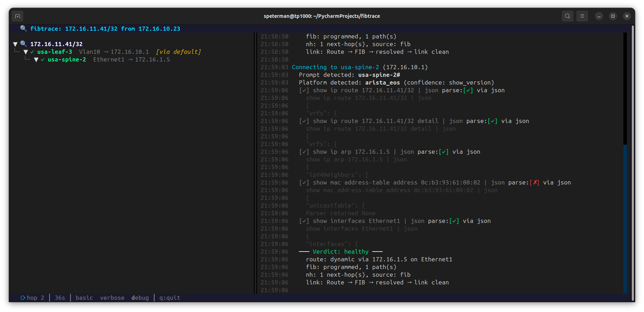Viewport: 644px width, 312px height.
Task: Click red X parse failure marker
Action: (x=534, y=182)
